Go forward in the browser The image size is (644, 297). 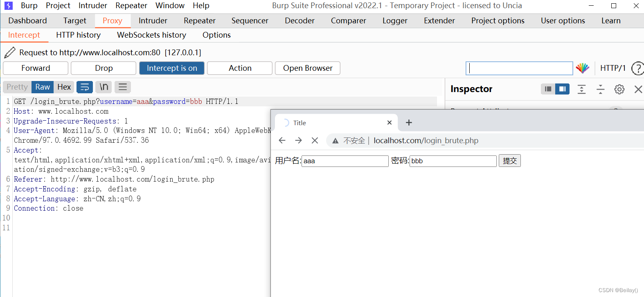coord(299,141)
